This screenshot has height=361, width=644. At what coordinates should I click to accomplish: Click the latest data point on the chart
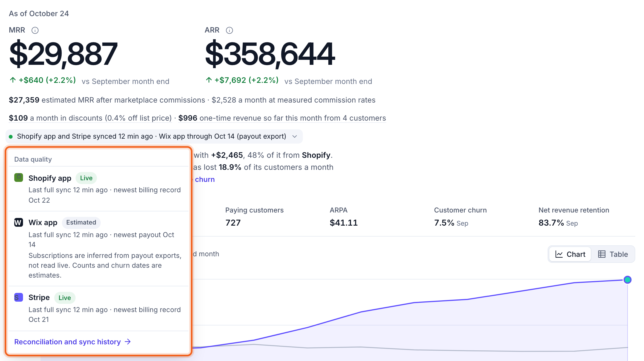627,280
